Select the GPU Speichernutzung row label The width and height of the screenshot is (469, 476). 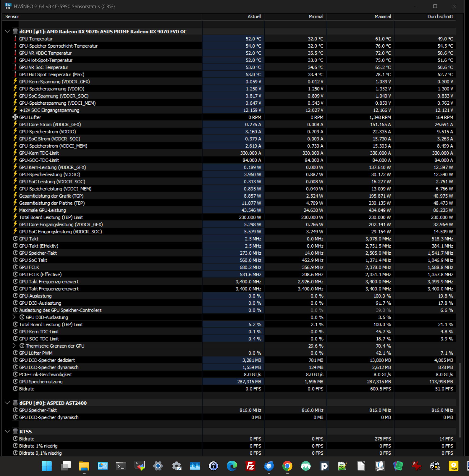pyautogui.click(x=41, y=382)
